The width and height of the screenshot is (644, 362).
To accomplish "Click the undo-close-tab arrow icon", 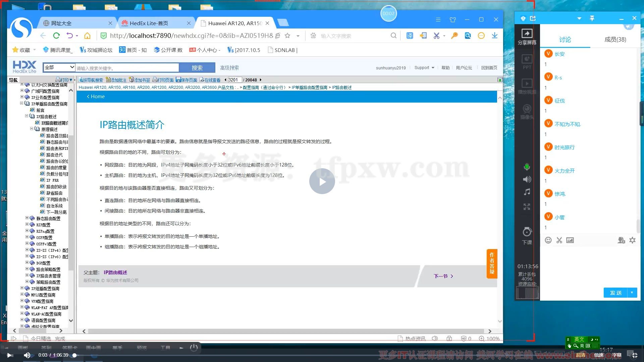I will point(69,36).
